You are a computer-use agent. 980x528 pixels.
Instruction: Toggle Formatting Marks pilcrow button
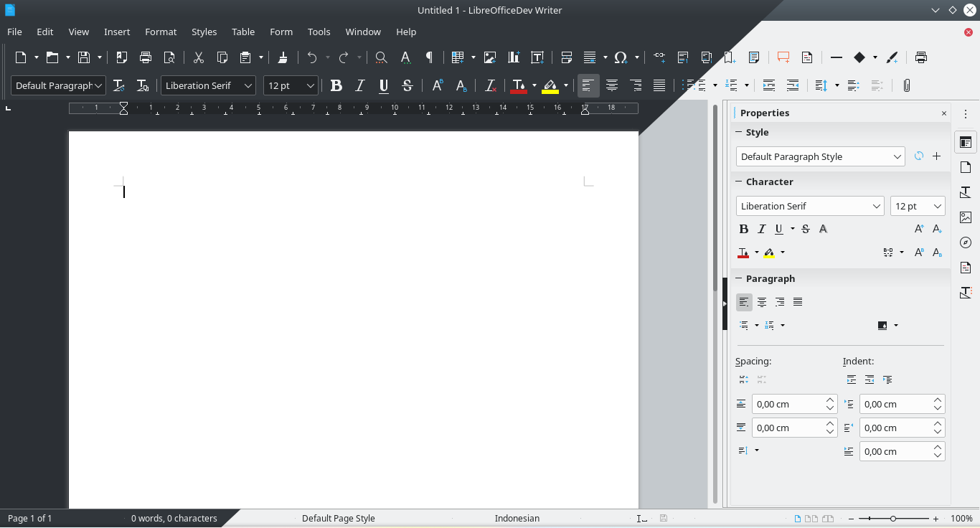(429, 57)
